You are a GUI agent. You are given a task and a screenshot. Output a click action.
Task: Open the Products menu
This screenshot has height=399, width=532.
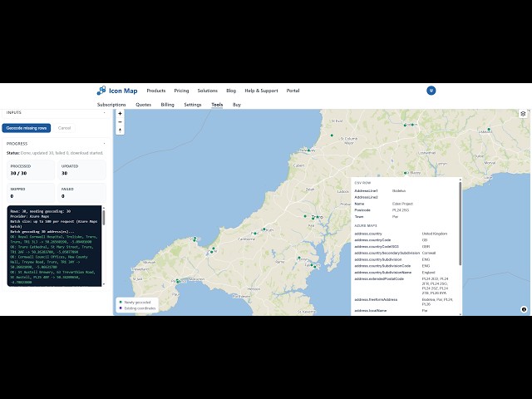coord(156,91)
